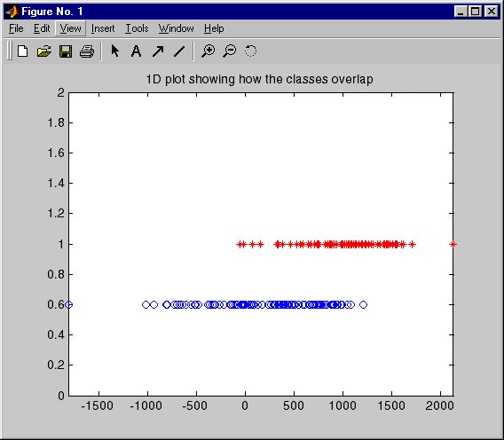The image size is (504, 440).
Task: Select the Edit Plot arrow tool
Action: [x=114, y=51]
